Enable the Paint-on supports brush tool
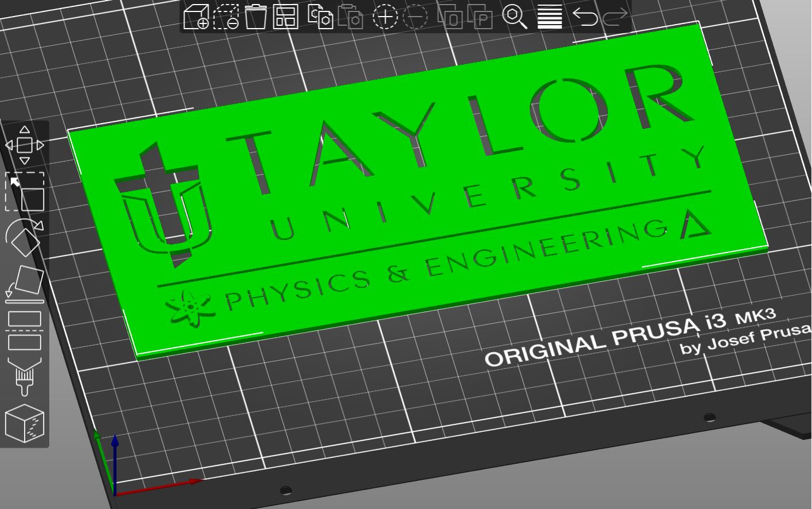 (25, 378)
